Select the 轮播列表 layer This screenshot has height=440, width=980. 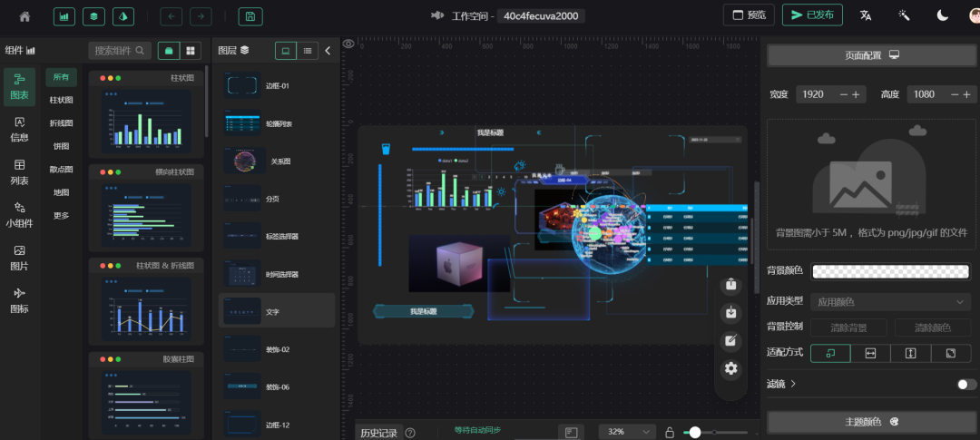tap(277, 123)
